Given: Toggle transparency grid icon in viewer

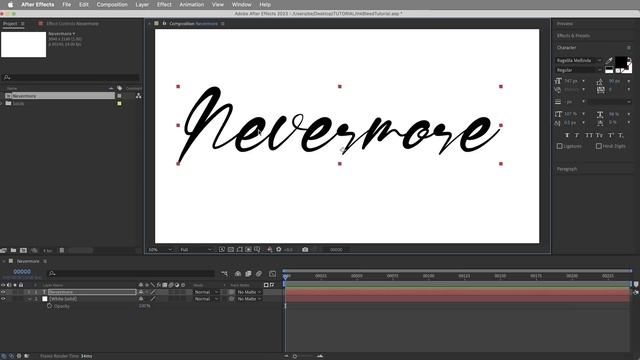Looking at the screenshot, I should [x=231, y=249].
